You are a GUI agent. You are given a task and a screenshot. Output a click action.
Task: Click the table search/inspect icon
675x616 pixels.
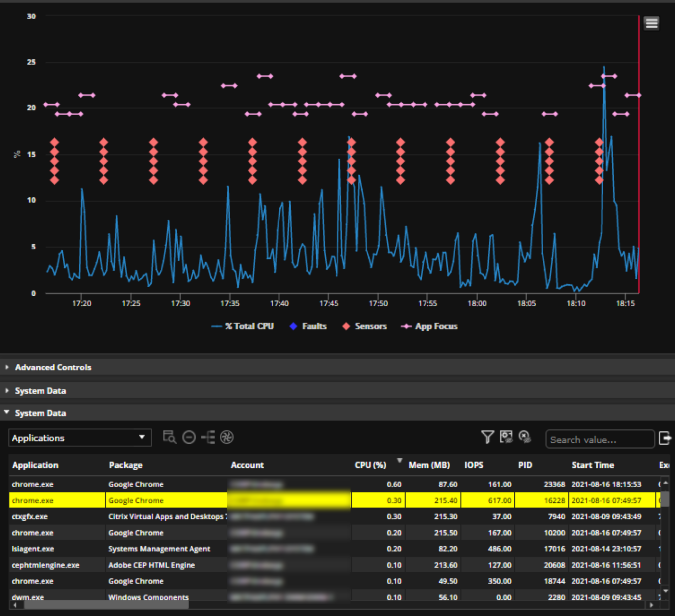pyautogui.click(x=170, y=437)
